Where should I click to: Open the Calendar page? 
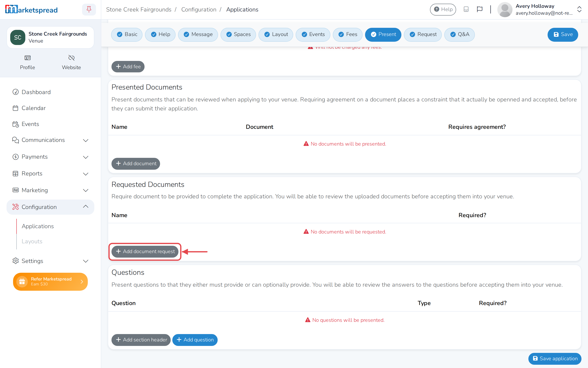click(33, 108)
